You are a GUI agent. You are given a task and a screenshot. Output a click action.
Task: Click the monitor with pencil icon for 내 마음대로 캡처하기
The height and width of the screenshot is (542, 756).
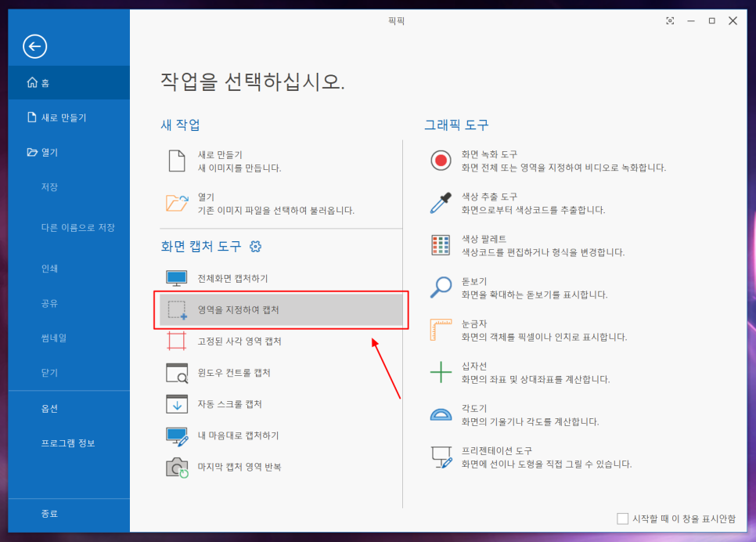[x=176, y=436]
